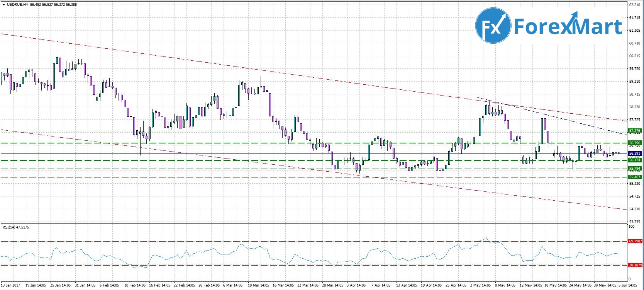Click the 28.1879 RSI oversold level tag
Image resolution: width=644 pixels, height=290 pixels.
[635, 265]
